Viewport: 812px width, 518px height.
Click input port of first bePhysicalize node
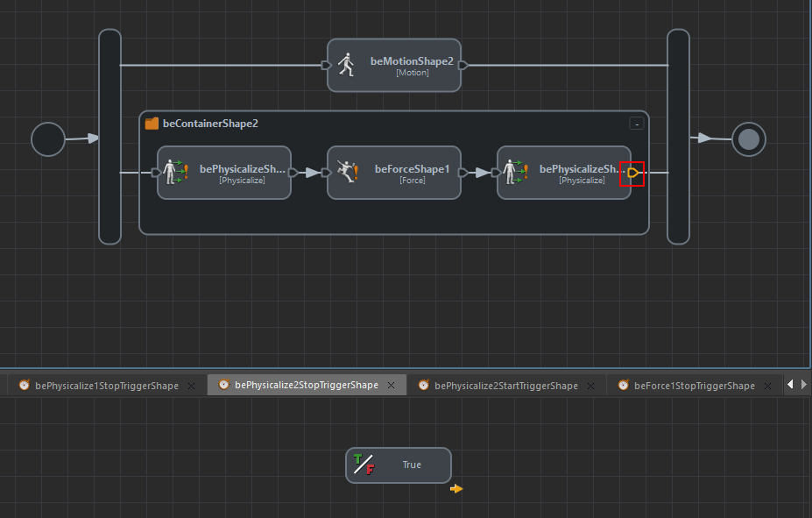pos(156,173)
